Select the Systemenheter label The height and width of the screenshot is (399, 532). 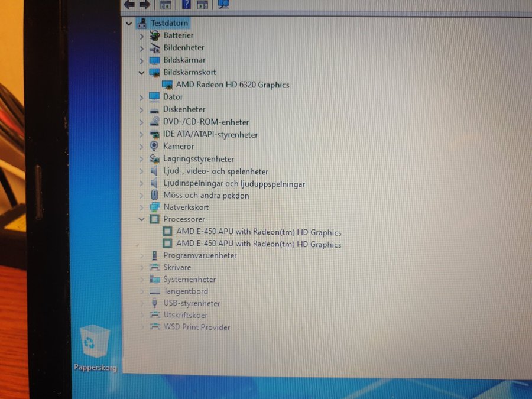190,279
